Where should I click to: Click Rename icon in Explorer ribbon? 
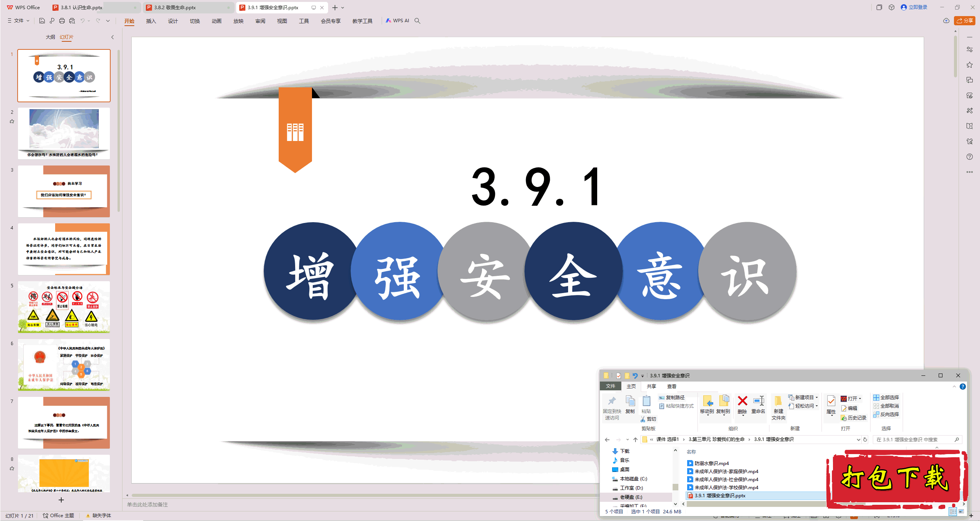(758, 401)
